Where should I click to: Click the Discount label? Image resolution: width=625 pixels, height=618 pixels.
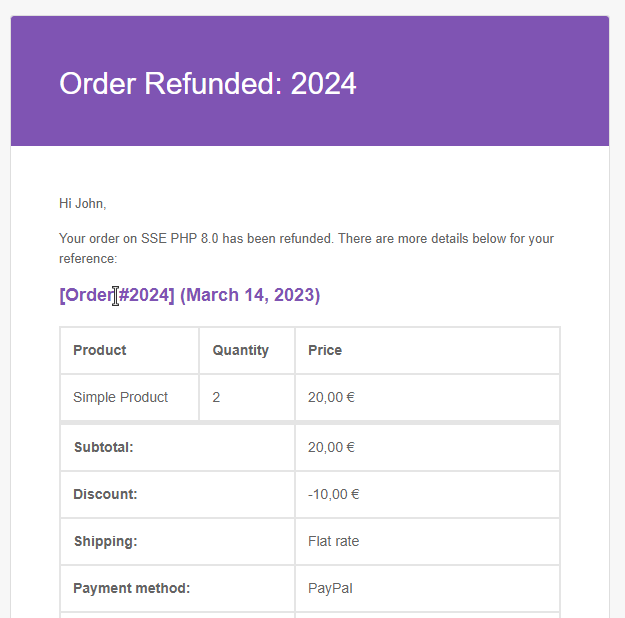[x=105, y=494]
